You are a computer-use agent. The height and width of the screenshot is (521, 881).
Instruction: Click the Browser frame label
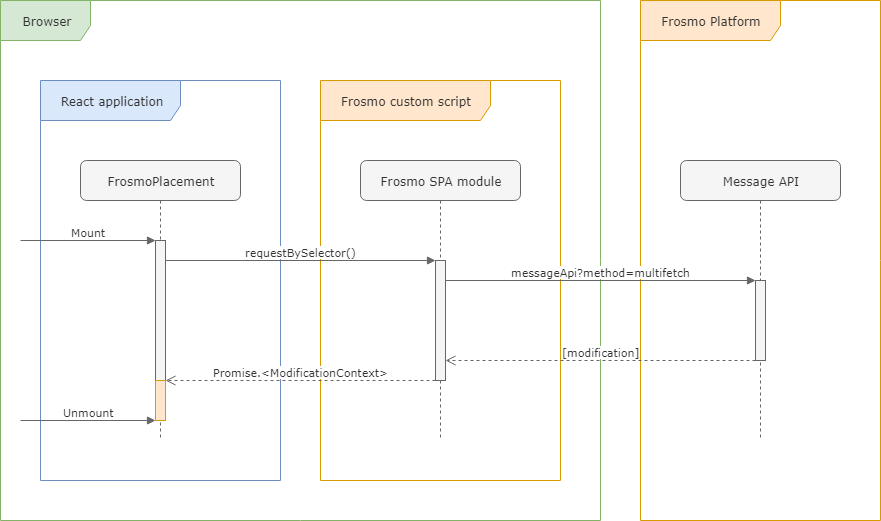(x=46, y=21)
